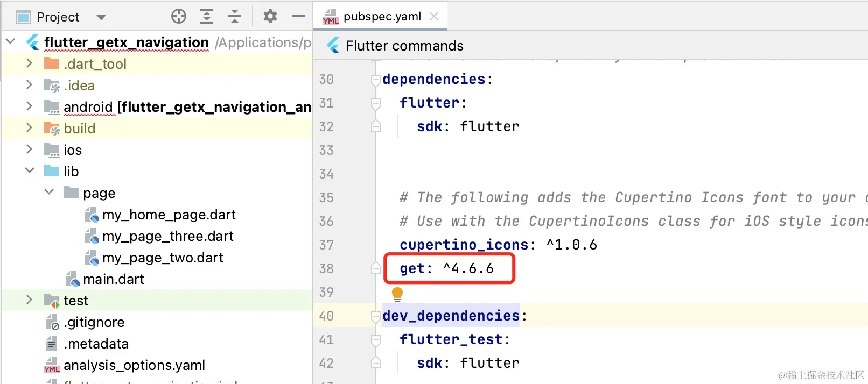Open the Project view dropdown
The height and width of the screenshot is (384, 868).
tap(101, 17)
